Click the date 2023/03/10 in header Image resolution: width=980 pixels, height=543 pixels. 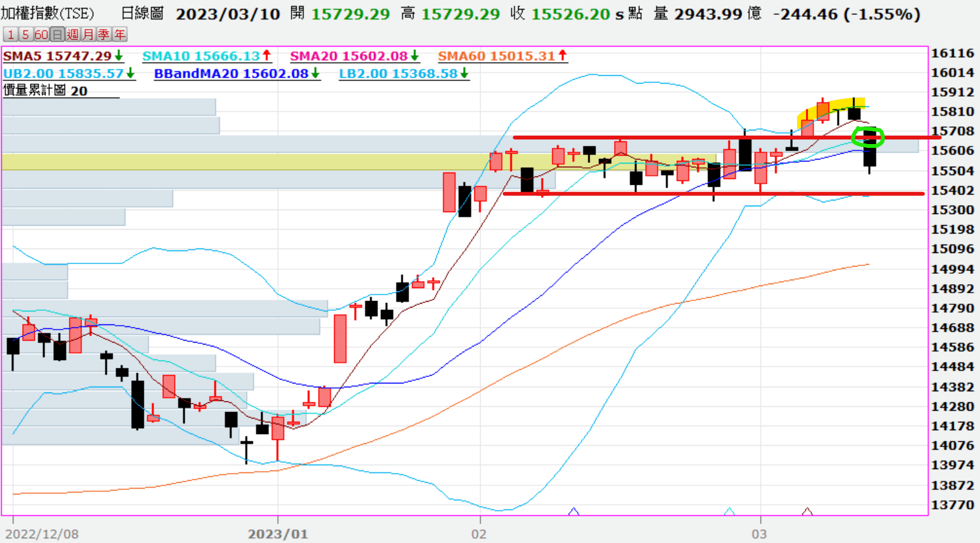228,14
